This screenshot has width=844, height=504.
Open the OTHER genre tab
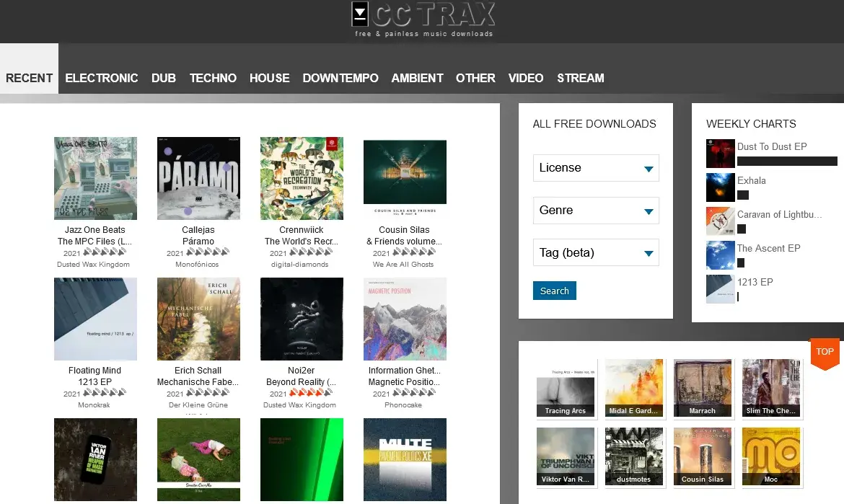click(x=475, y=78)
